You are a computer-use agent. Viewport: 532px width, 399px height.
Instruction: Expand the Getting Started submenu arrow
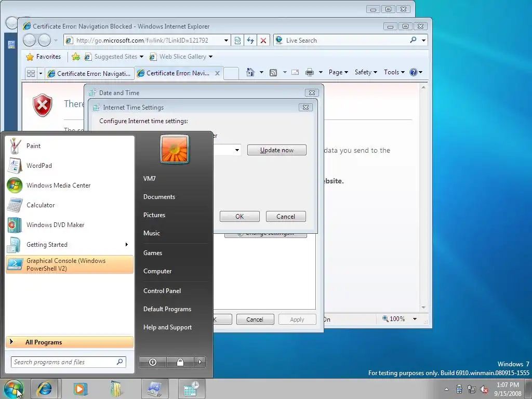127,245
